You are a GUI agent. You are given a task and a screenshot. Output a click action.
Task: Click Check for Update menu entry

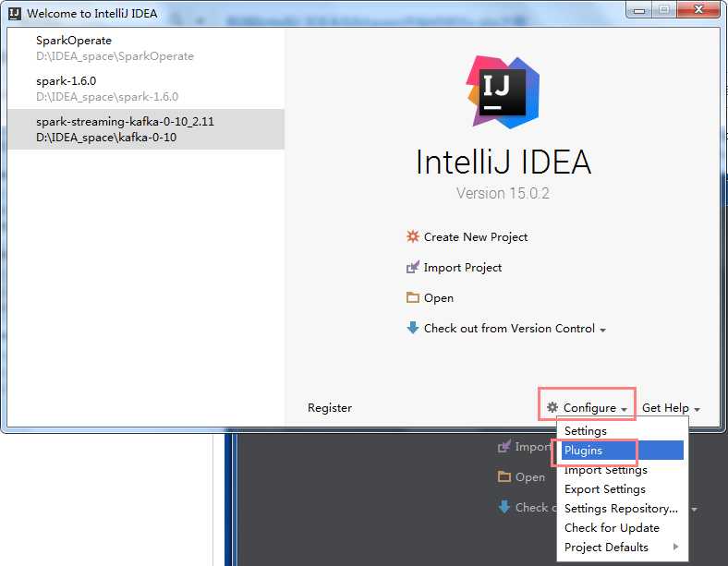[x=622, y=528]
